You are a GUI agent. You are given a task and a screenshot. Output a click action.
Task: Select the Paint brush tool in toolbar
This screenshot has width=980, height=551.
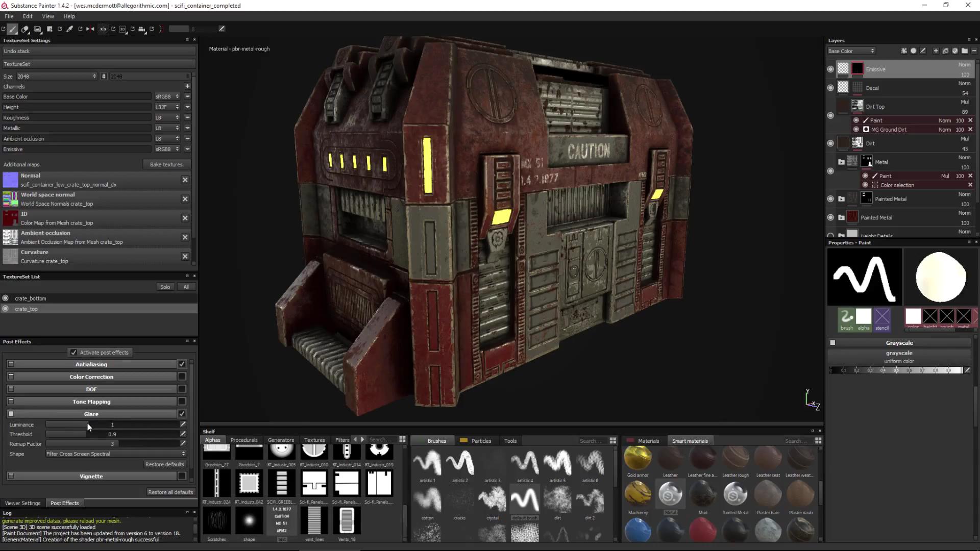pos(13,29)
